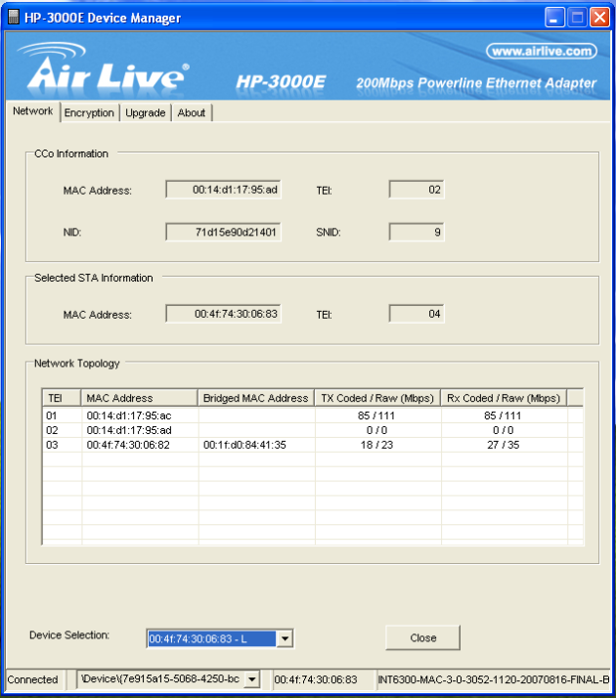Click the TX Coded / Raw (Mbps) header
This screenshot has height=698, width=616.
pos(377,398)
